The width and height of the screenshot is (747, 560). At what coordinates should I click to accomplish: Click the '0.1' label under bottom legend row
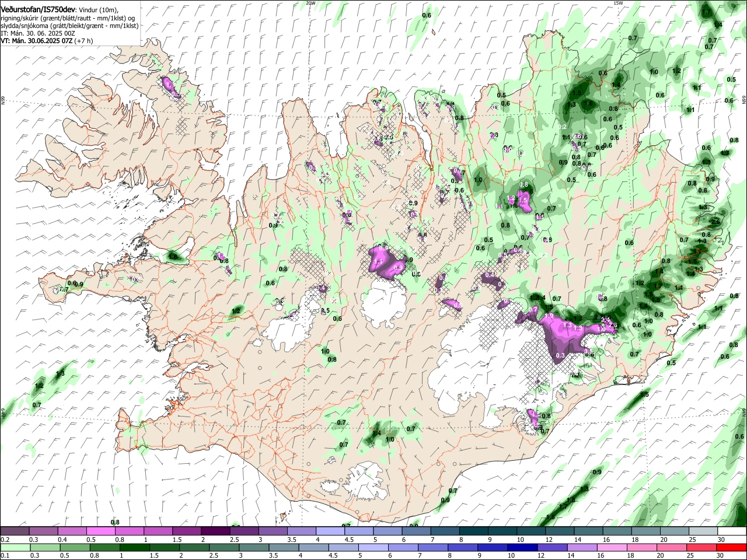pyautogui.click(x=4, y=555)
